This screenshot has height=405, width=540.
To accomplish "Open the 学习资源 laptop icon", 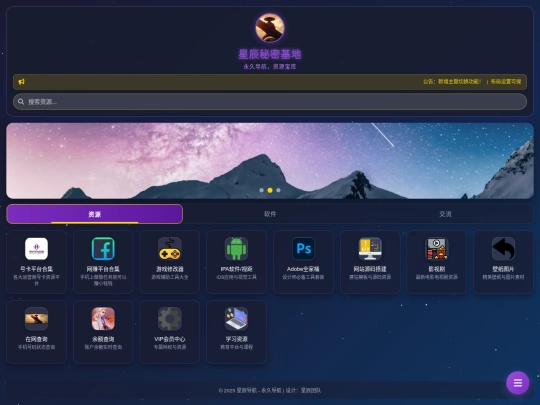I will pyautogui.click(x=236, y=319).
